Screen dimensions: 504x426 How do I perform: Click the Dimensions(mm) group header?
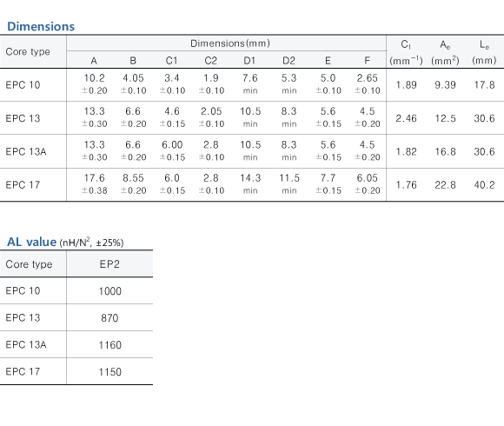pyautogui.click(x=230, y=43)
